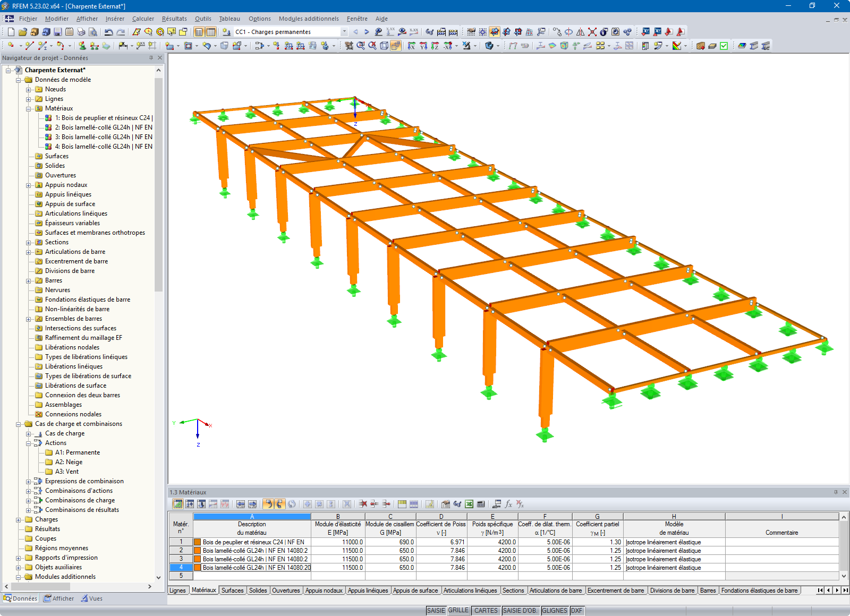Select 'Appuis linéiques' in navigator tree
This screenshot has height=616, width=850.
pos(68,194)
